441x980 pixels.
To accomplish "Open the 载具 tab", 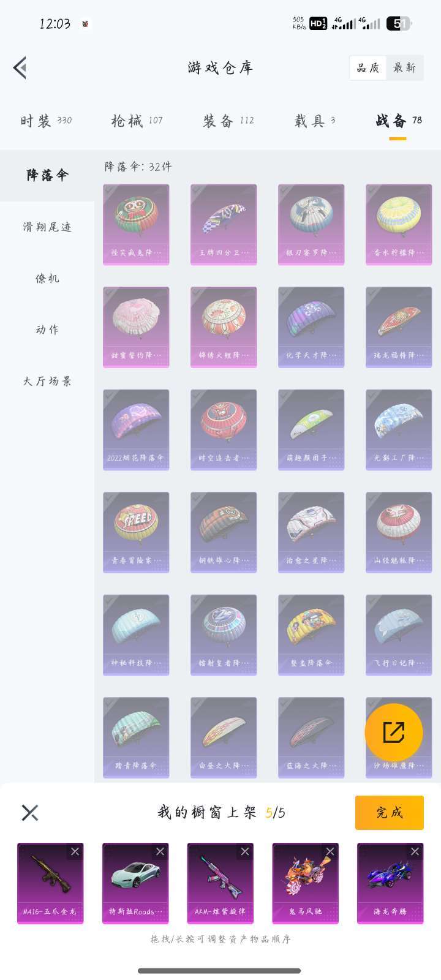I will [315, 121].
